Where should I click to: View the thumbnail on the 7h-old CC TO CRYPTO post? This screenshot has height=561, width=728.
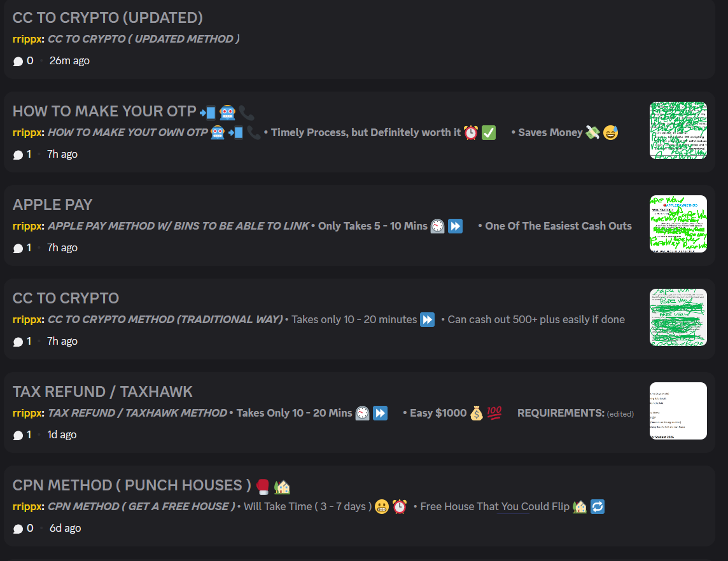click(x=678, y=317)
